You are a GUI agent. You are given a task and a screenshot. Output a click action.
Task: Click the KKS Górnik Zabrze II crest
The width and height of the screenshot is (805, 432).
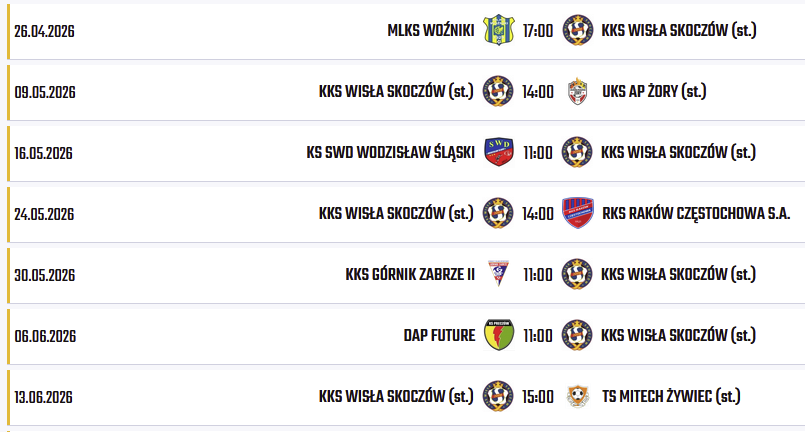(x=497, y=275)
